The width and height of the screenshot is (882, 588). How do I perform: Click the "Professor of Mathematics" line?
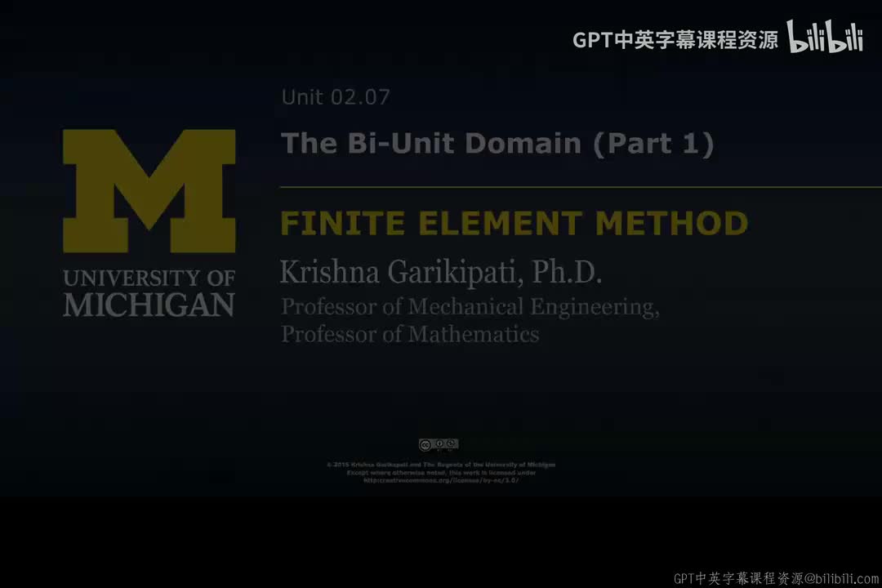[410, 334]
